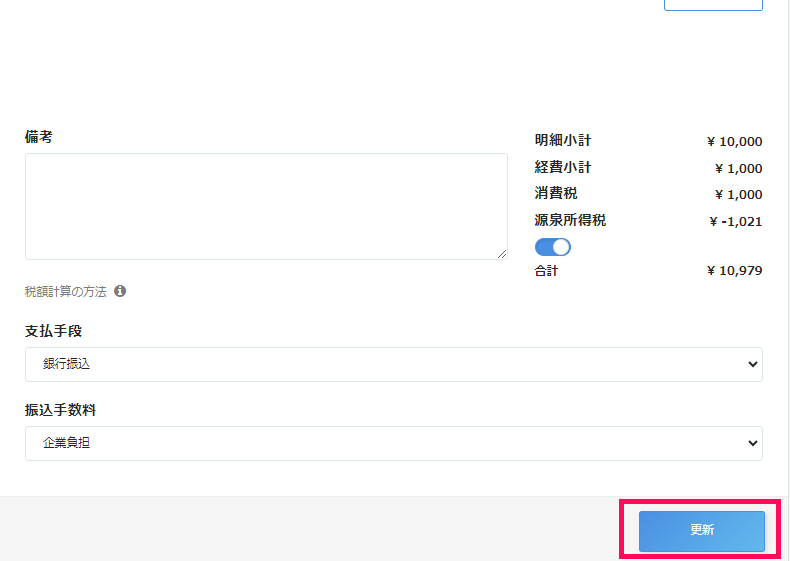
Task: Toggle the 源泉所得税 withholding tax switch
Action: (552, 247)
